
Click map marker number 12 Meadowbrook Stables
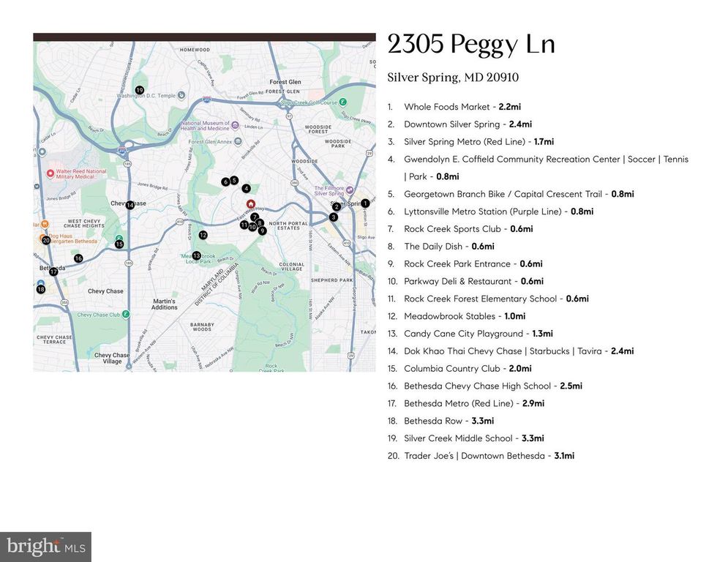[203, 235]
